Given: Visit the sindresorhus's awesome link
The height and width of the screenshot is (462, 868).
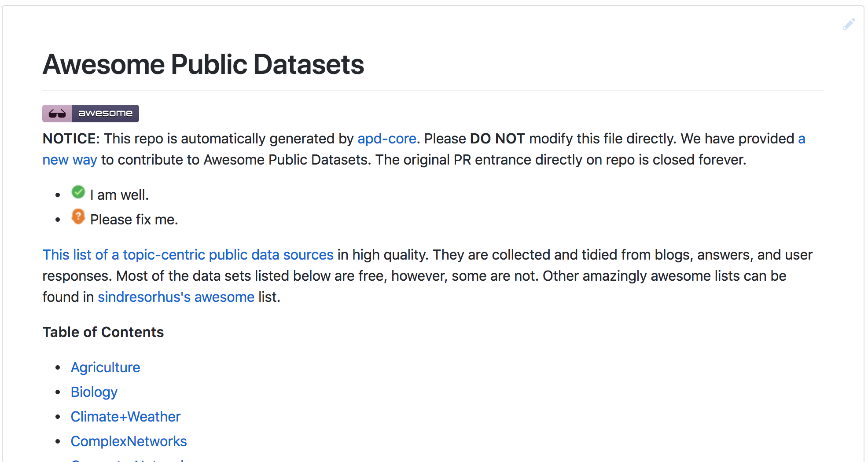Looking at the screenshot, I should click(176, 297).
